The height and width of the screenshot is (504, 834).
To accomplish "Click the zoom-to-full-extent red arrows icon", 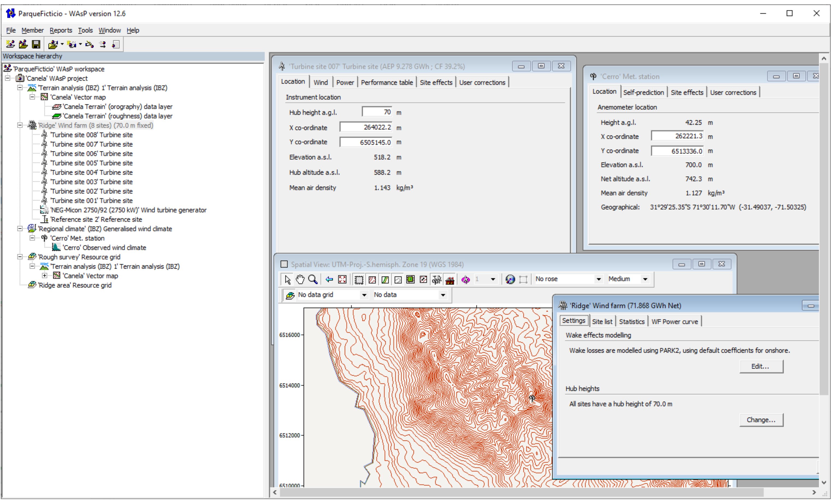I will pos(342,279).
